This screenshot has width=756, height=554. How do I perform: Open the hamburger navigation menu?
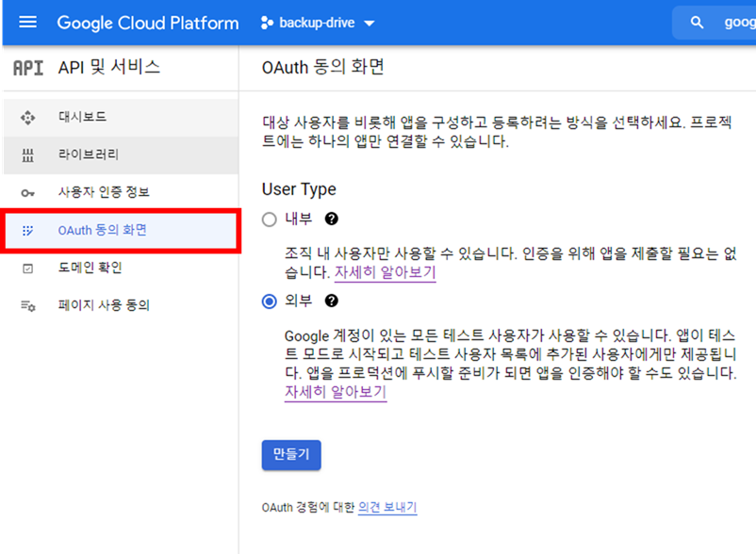coord(27,23)
